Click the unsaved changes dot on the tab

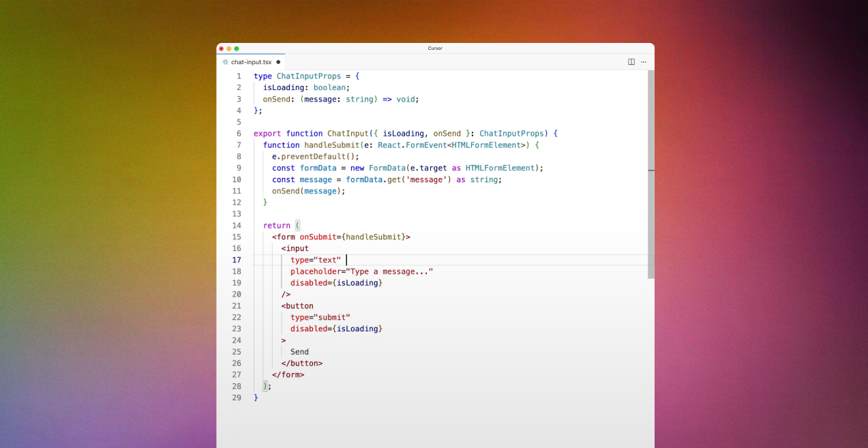278,62
